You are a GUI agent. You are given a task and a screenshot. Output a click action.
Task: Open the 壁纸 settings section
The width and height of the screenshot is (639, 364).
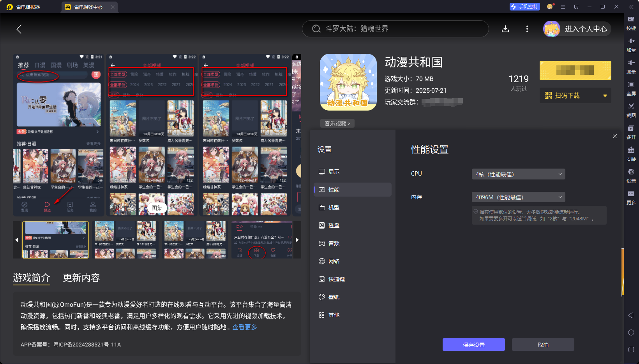coord(353,297)
